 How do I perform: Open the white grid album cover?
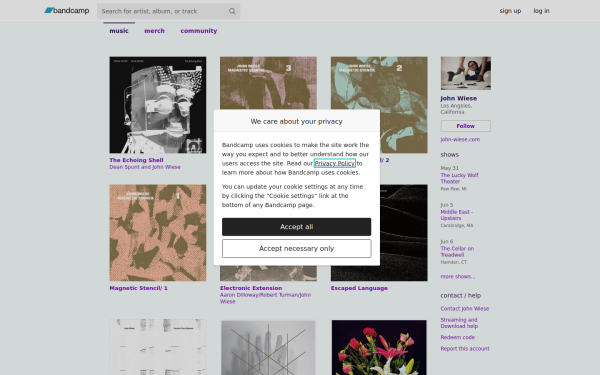(158, 347)
